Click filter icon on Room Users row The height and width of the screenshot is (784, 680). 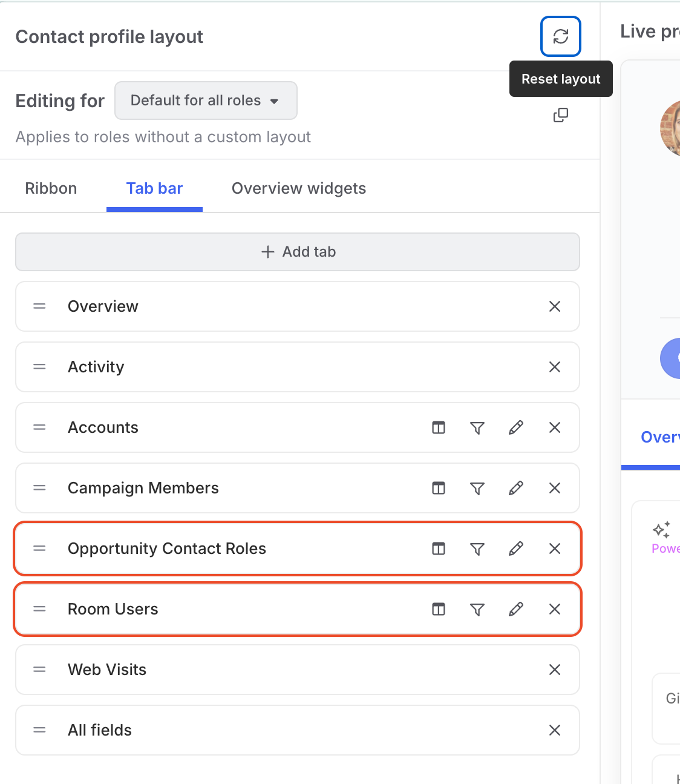coord(477,609)
